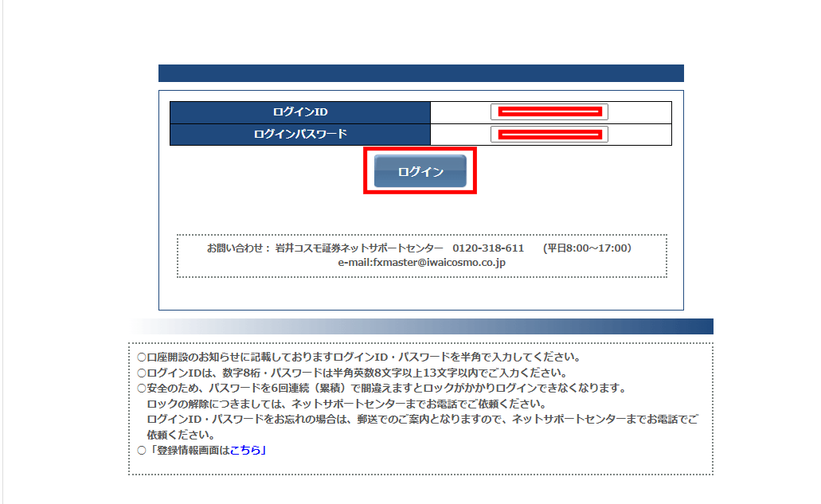Click the phone number 0120-318-611

coord(488,248)
